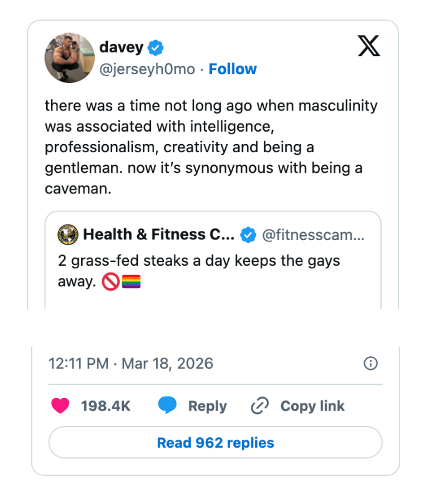Click the Copy link text

312,406
